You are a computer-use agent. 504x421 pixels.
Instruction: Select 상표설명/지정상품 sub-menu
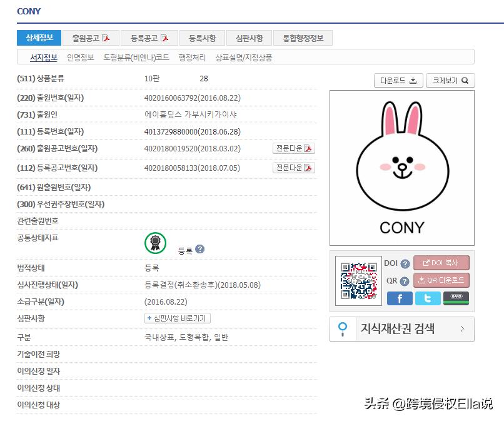coord(244,58)
